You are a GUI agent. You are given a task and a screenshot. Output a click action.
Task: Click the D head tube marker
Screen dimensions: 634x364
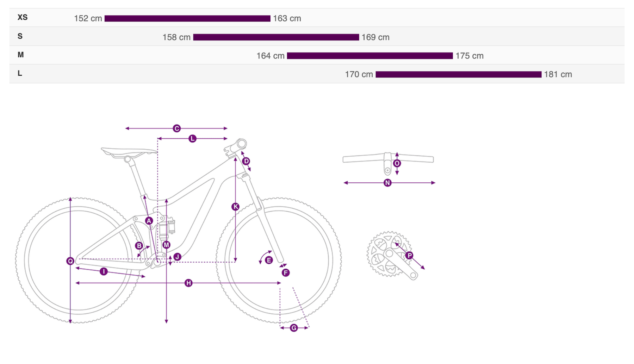point(246,161)
